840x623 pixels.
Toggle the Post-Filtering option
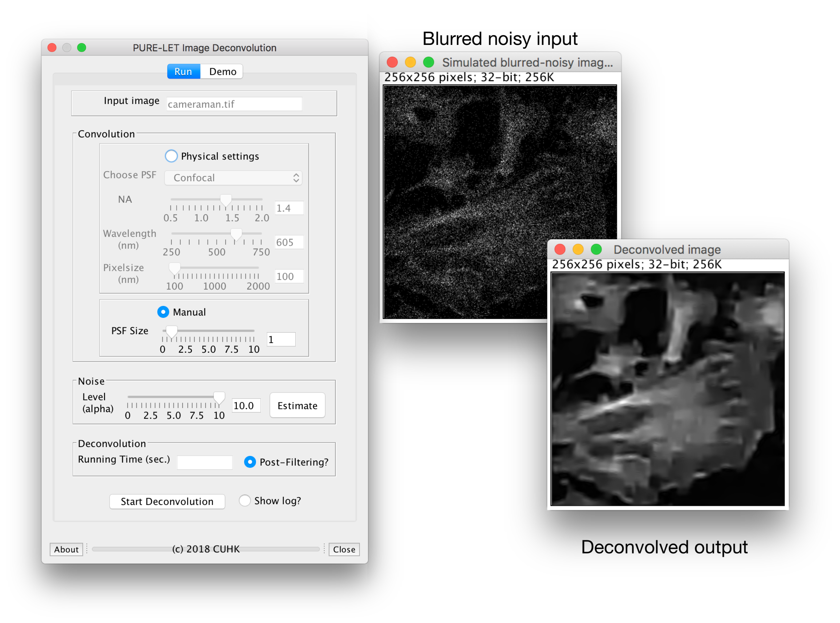250,462
